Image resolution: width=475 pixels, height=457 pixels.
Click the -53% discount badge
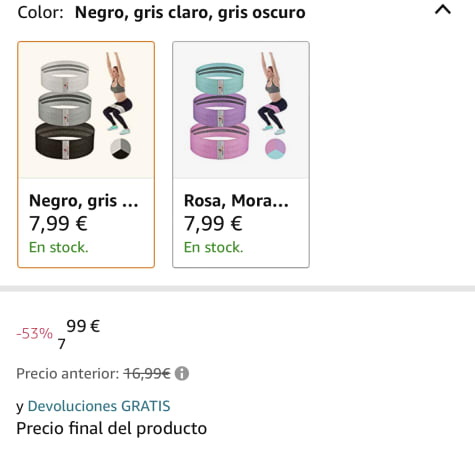34,333
